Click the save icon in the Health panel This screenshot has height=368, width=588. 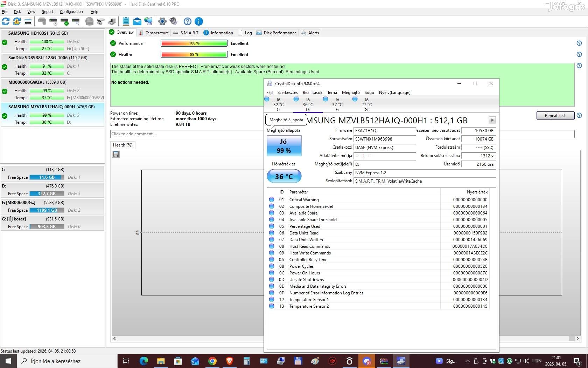pos(116,154)
